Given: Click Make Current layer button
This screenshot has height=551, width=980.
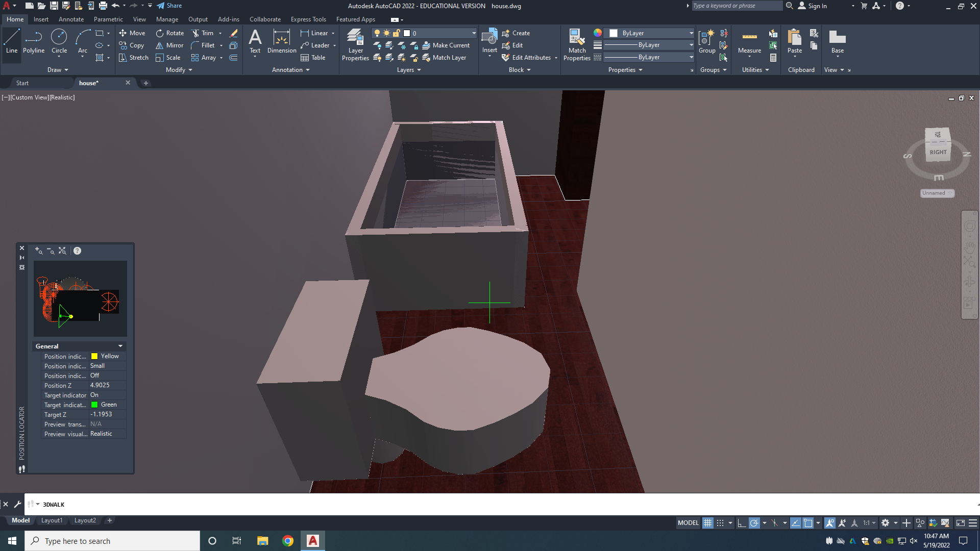Looking at the screenshot, I should (446, 45).
